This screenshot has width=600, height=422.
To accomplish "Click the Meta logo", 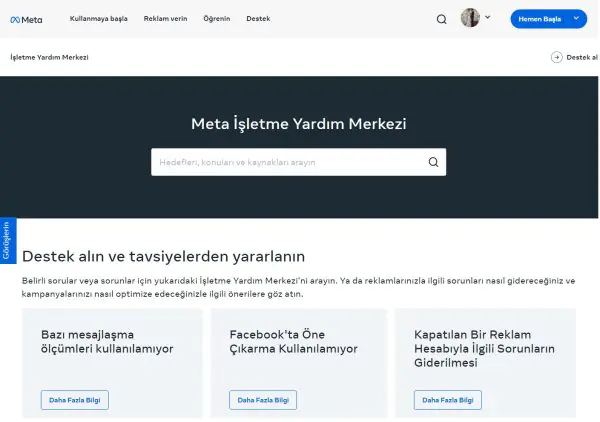I will [x=26, y=20].
